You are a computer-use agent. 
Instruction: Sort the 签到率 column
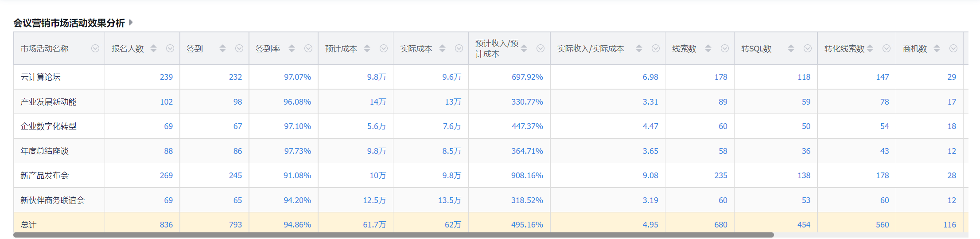pos(292,48)
